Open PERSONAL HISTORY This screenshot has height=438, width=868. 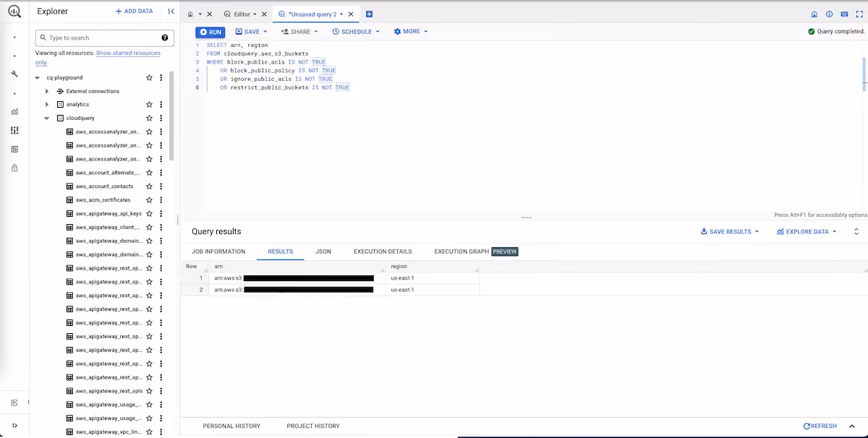point(231,426)
